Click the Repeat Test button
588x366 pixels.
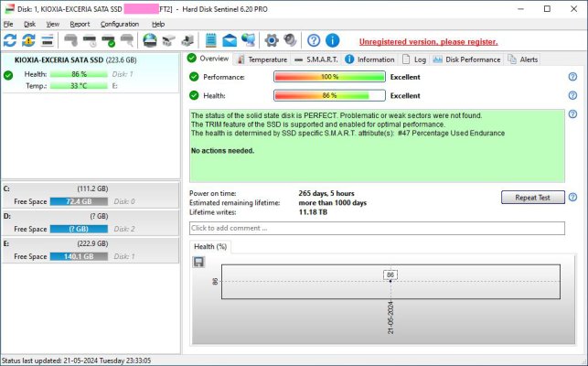coord(532,198)
